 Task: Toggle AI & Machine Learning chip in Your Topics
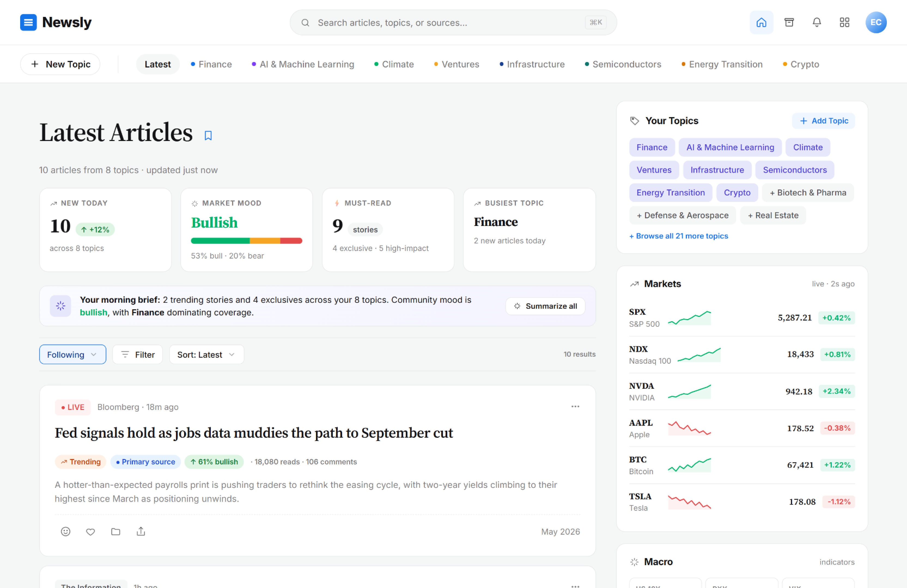pos(730,147)
